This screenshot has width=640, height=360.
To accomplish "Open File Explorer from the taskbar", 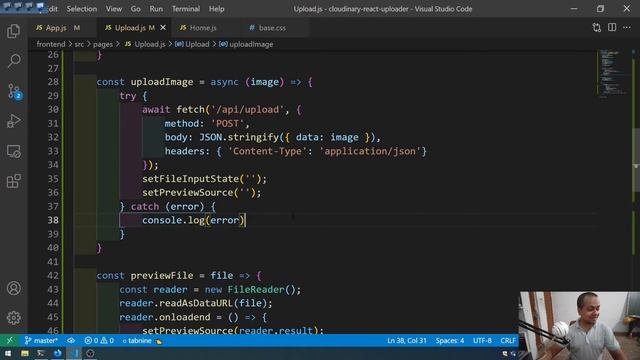I will click(24, 353).
